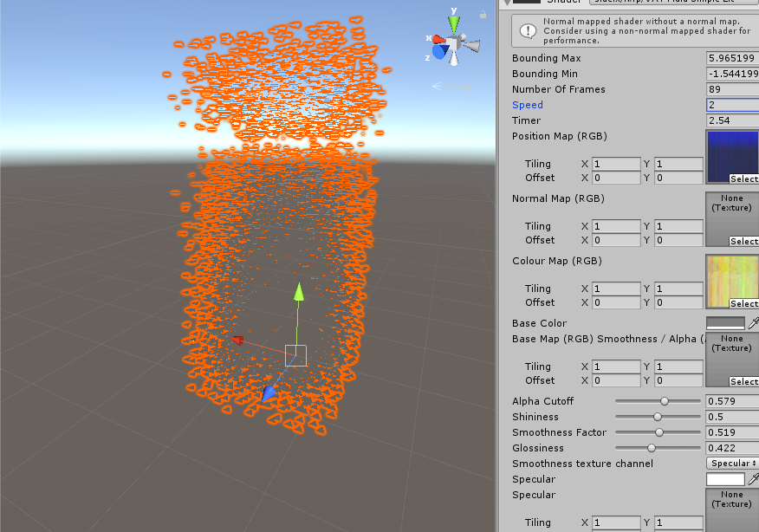Use the eyedropper next to Base Color

[x=754, y=321]
